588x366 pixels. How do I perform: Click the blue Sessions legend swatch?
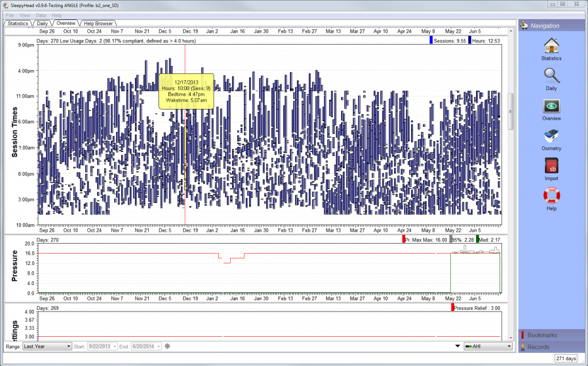tap(431, 40)
